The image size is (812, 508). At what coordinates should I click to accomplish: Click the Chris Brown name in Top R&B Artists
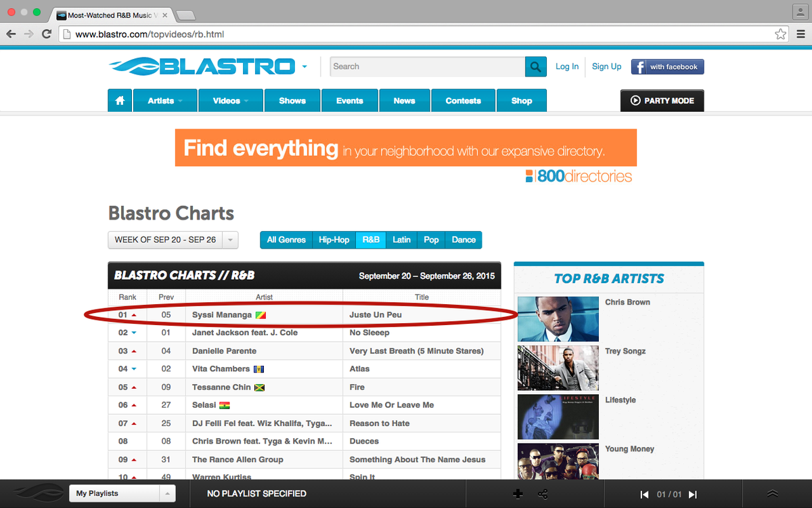[627, 302]
